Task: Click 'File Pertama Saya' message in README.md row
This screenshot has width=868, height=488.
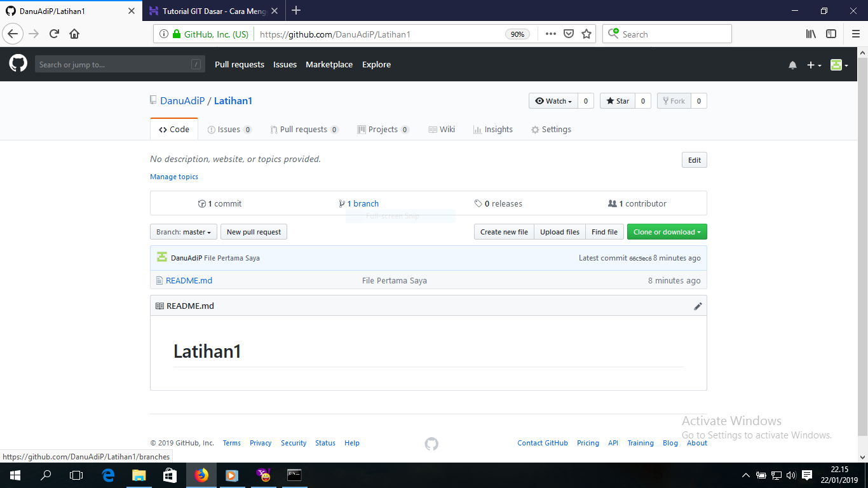Action: (395, 280)
